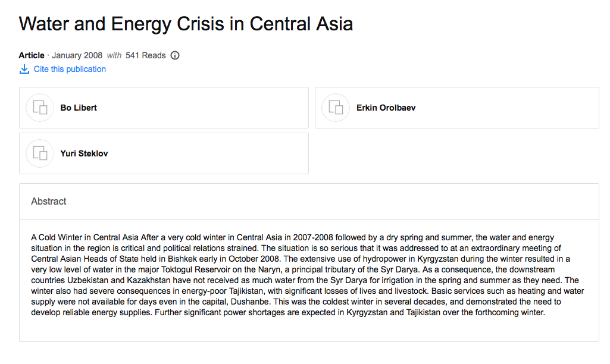Open Erkin Orolbaev's avatar placeholder icon
The width and height of the screenshot is (610, 364).
click(336, 108)
